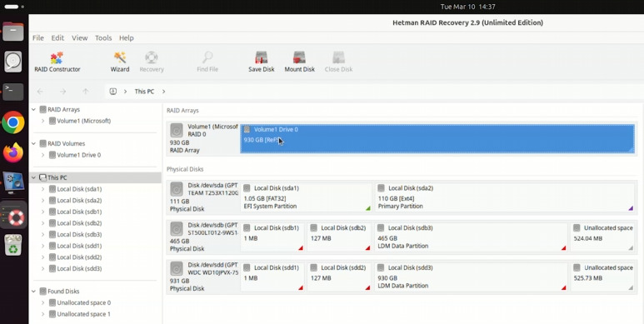Select Local Disk (sdd3) in sidebar tree

79,268
